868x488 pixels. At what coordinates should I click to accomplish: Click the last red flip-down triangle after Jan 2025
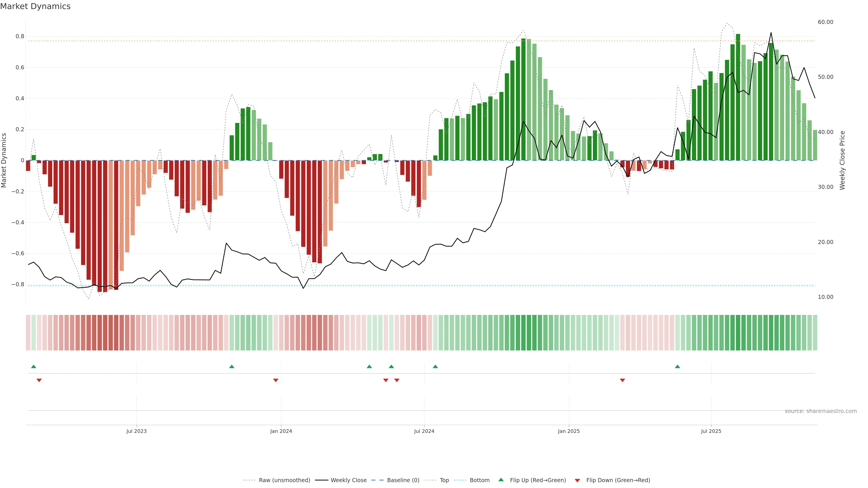pyautogui.click(x=622, y=380)
